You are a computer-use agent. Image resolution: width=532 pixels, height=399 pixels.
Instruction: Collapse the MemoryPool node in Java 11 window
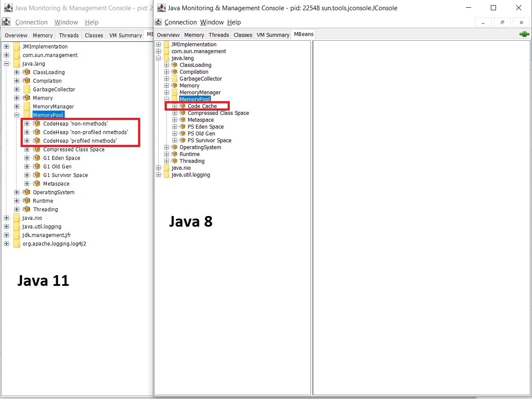(x=17, y=115)
